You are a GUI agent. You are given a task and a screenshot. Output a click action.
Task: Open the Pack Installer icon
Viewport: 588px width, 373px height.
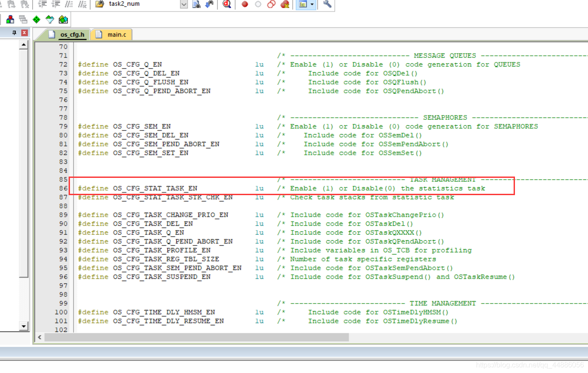63,19
